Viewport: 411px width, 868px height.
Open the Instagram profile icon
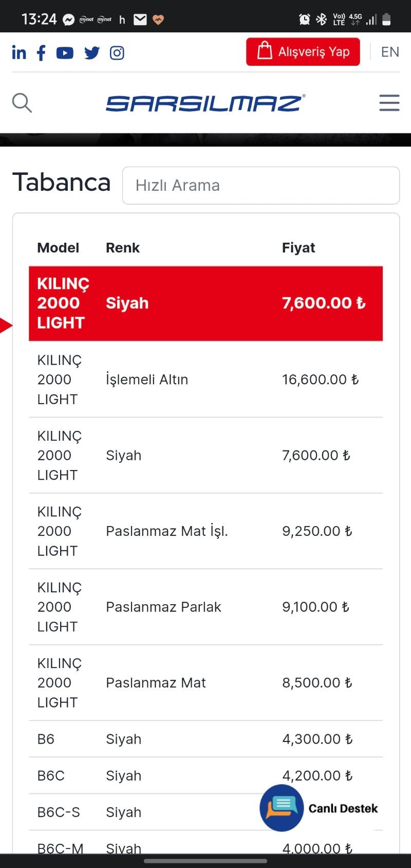117,52
